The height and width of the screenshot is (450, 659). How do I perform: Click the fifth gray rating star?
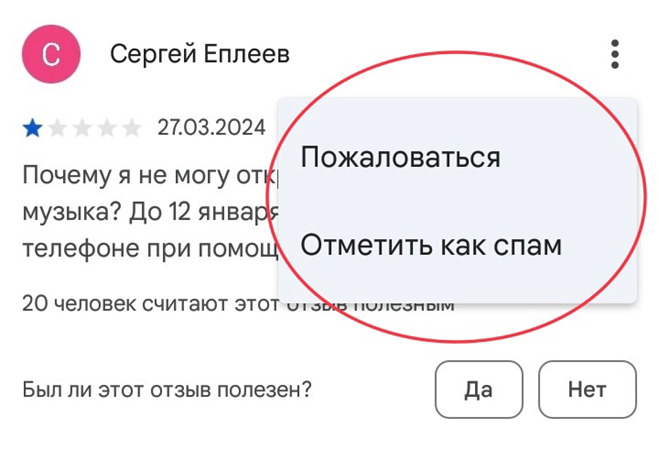(x=132, y=128)
